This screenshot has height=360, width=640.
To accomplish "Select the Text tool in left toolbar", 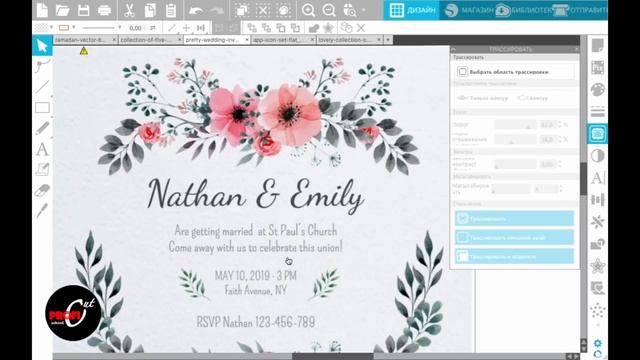I will point(42,149).
